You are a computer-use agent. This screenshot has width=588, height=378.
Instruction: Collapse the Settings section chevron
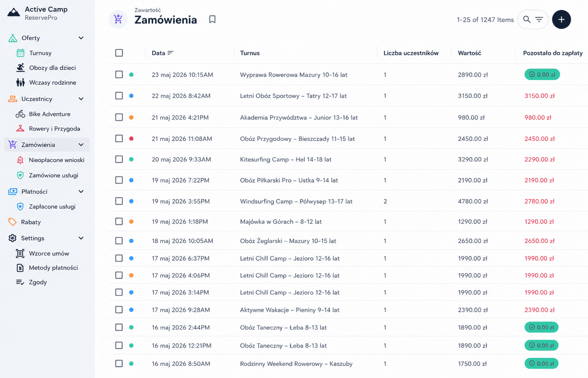click(81, 238)
